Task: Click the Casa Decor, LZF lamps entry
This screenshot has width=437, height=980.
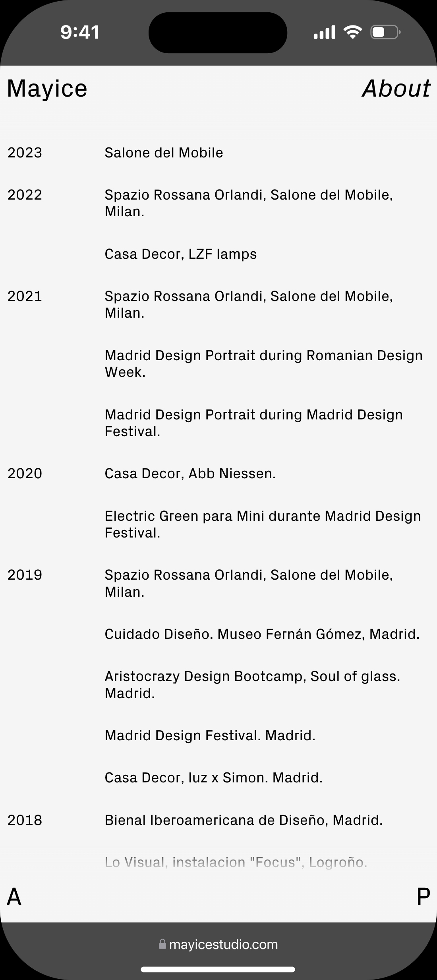Action: (x=180, y=254)
